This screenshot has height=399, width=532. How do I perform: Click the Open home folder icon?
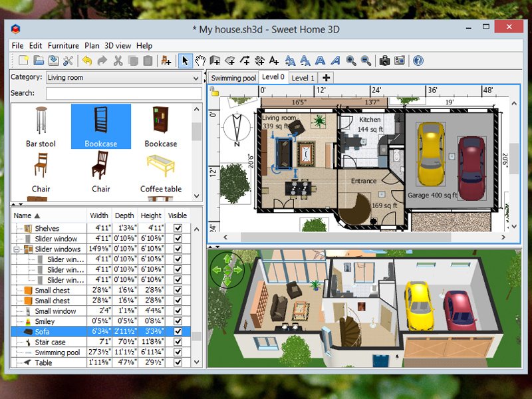pos(39,61)
